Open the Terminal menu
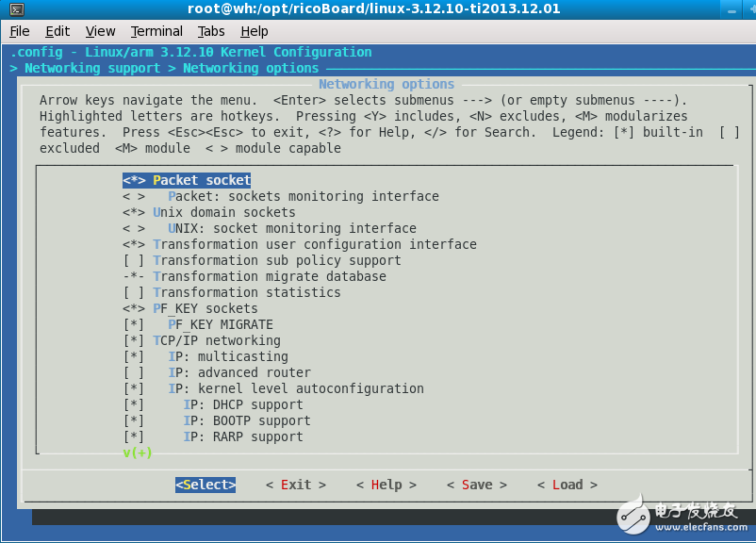The width and height of the screenshot is (756, 543). 156,31
